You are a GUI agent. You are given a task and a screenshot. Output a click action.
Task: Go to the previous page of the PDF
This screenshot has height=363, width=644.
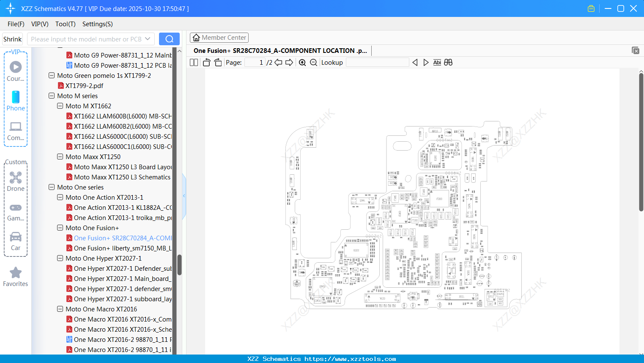(278, 62)
